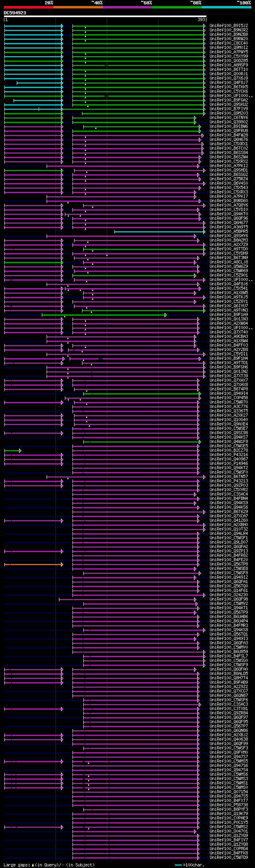Select the UniRef100_B6TT10 label
Viewport: 255px width, 868px height.
click(x=229, y=69)
